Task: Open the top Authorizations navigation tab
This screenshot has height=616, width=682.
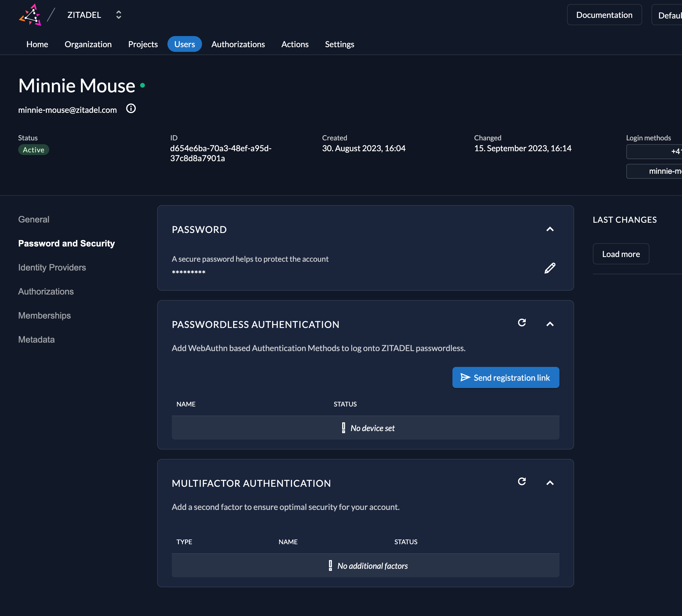Action: pos(238,44)
